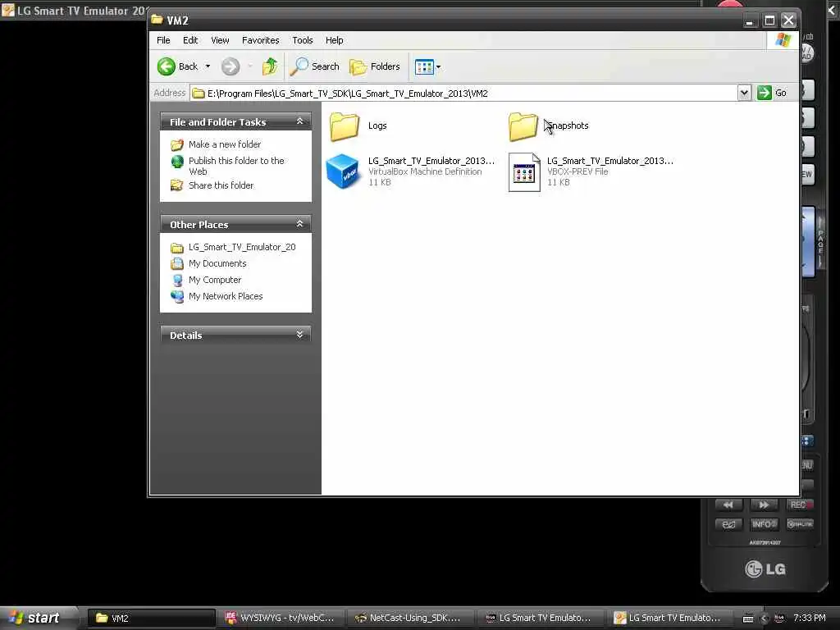
Task: Click the Share this folder icon
Action: (177, 185)
